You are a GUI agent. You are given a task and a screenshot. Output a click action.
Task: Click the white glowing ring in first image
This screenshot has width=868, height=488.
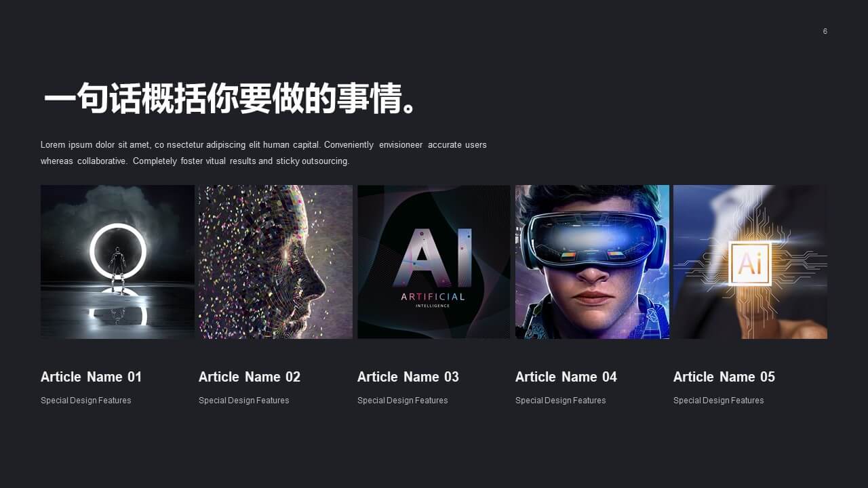pos(118,251)
